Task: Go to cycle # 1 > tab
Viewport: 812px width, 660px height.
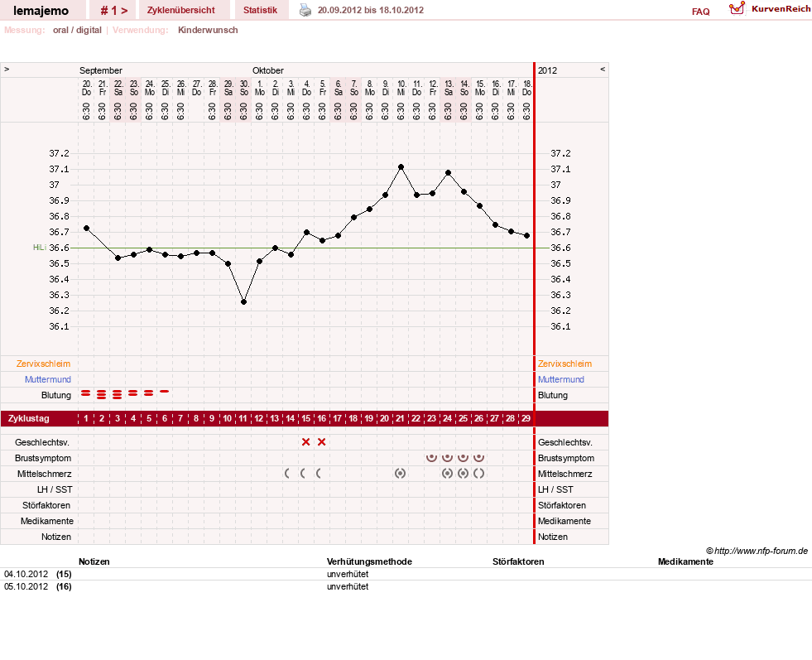Action: (114, 10)
